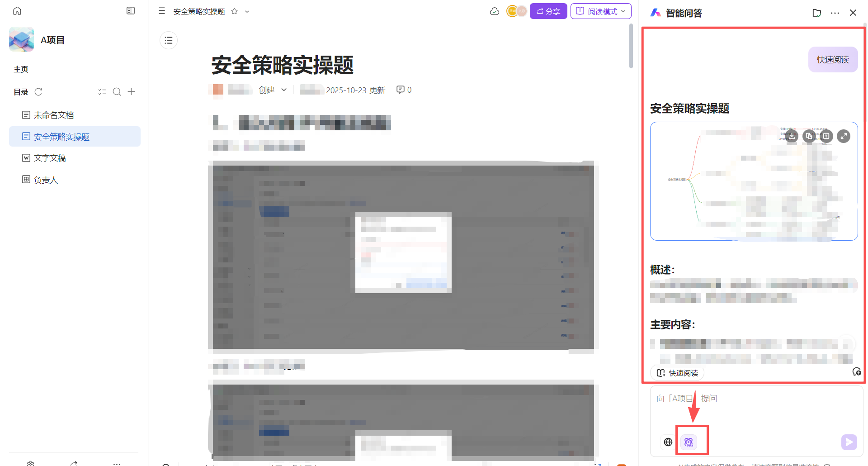Viewport: 868px width, 466px height.
Task: Click the collapse-all tree icon beside 目录
Action: click(x=102, y=92)
